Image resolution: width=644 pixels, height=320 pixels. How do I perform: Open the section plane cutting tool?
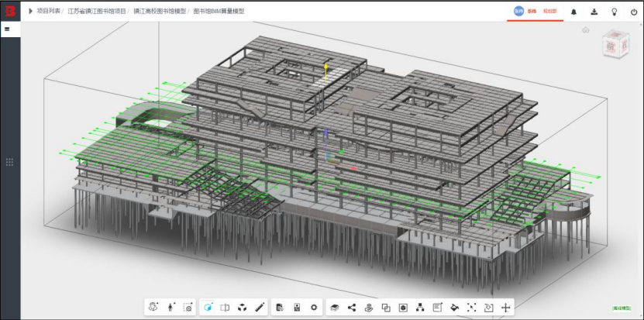[x=225, y=308]
